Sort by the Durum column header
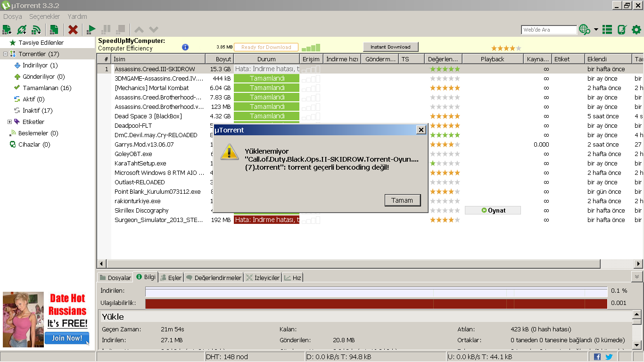The image size is (644, 362). tap(266, 59)
